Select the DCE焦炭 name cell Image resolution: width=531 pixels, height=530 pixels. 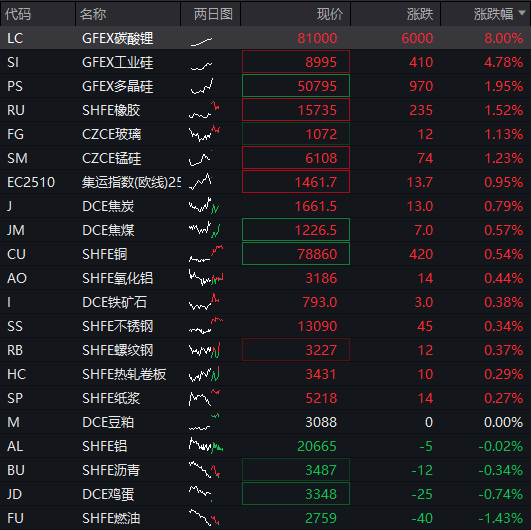pyautogui.click(x=108, y=206)
